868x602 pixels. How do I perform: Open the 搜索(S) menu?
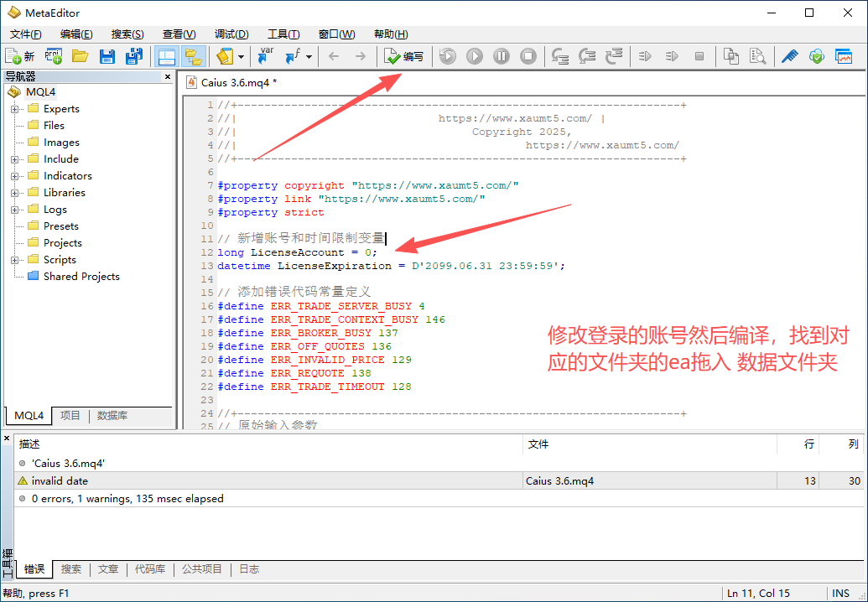pos(127,34)
